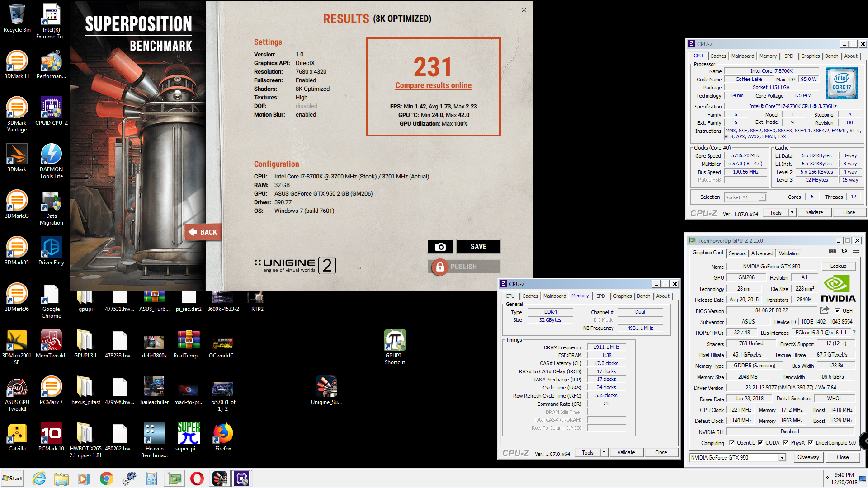
Task: Open the GPU selection dropdown in GPU-Z
Action: click(782, 458)
